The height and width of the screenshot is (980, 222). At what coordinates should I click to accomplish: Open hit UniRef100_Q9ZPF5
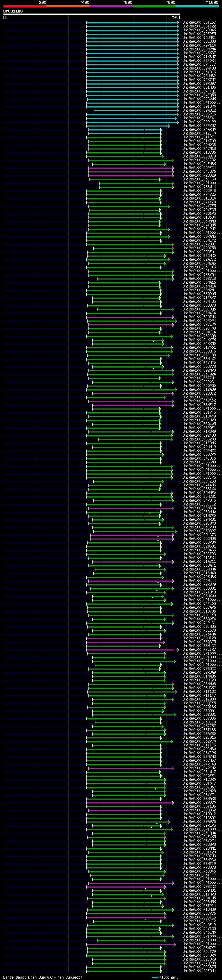(199, 34)
